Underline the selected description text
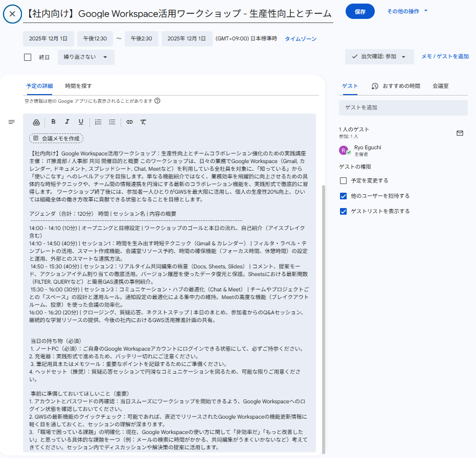 click(x=81, y=122)
